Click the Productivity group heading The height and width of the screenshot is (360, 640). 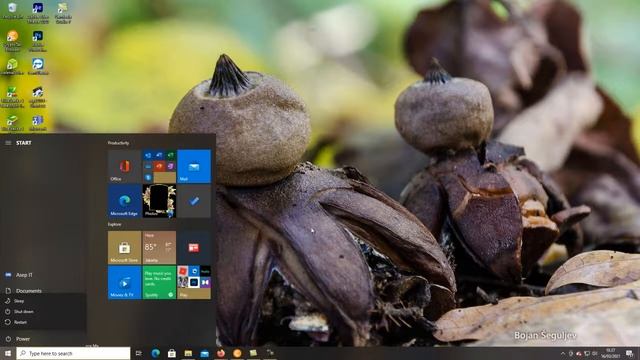tap(118, 143)
